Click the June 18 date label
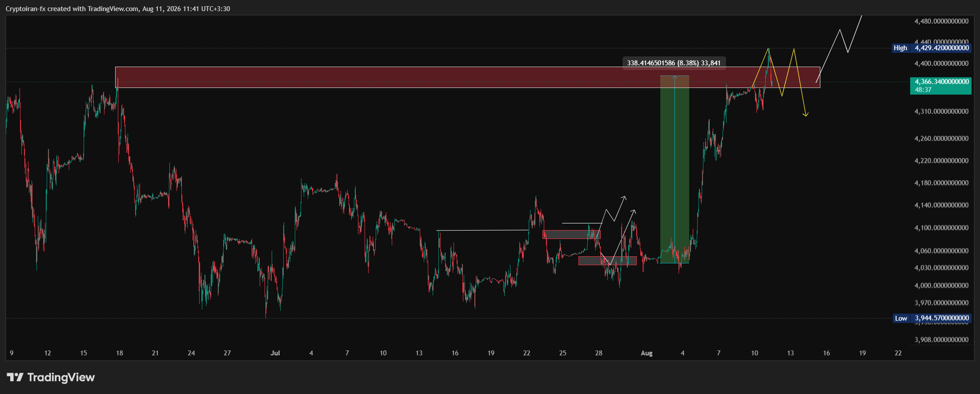This screenshot has height=394, width=980. click(120, 353)
